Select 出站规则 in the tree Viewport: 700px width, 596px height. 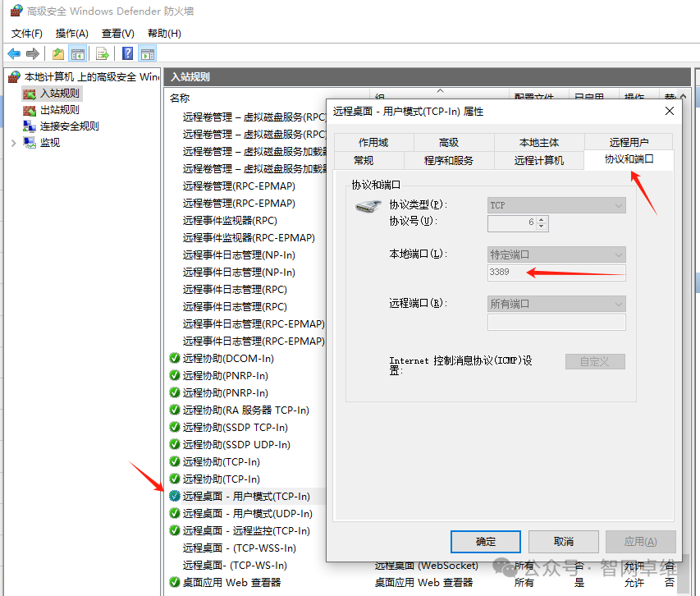[59, 110]
